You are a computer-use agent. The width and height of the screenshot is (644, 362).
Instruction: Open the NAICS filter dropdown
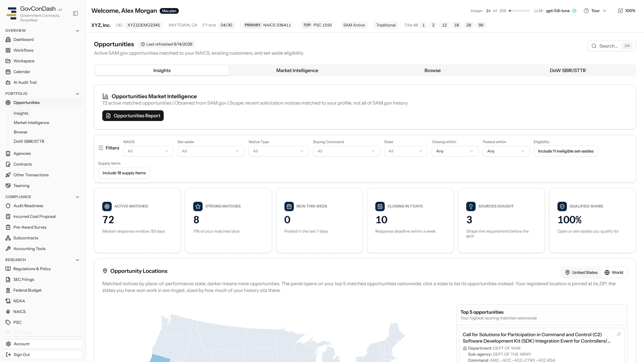[x=148, y=151]
